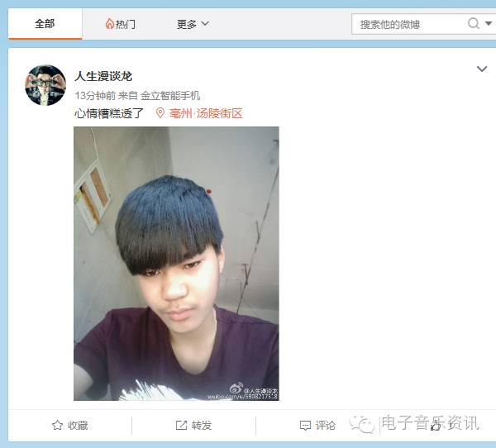
Task: Click the magnifier search icon
Action: pyautogui.click(x=473, y=23)
